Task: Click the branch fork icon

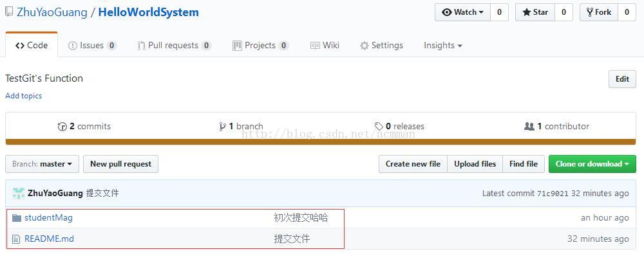Action: click(x=223, y=127)
